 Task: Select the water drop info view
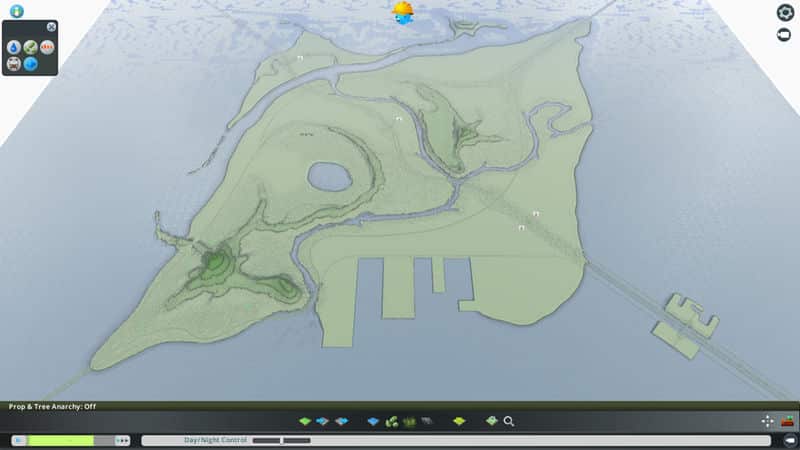pyautogui.click(x=14, y=47)
